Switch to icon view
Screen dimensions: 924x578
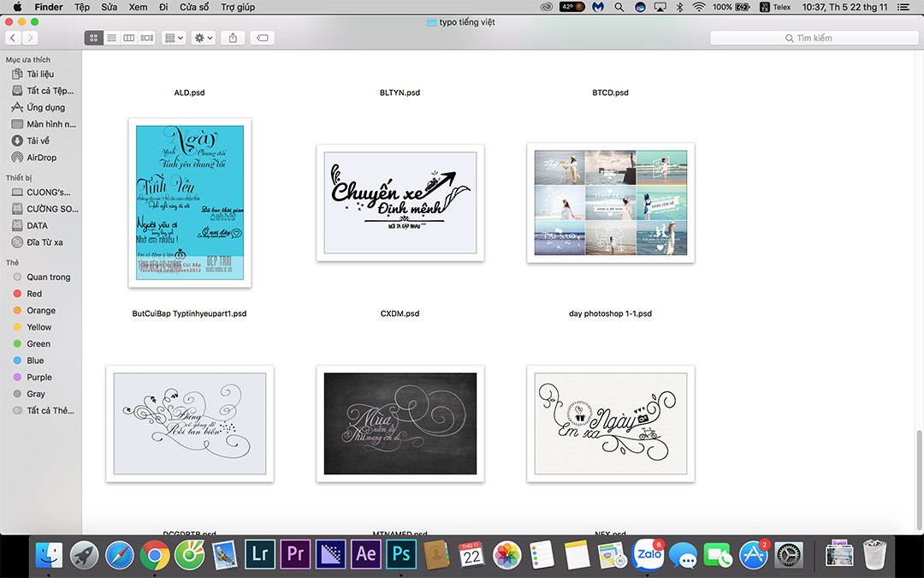coord(93,38)
